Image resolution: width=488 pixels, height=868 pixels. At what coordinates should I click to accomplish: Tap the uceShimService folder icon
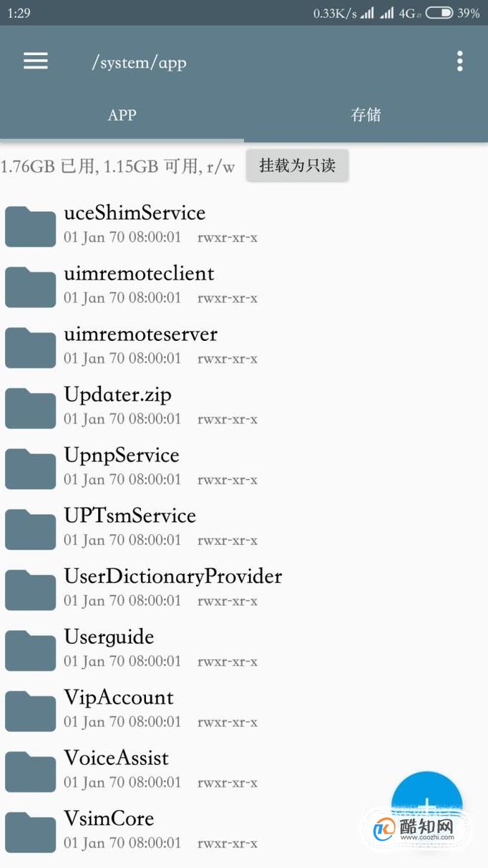pyautogui.click(x=30, y=226)
